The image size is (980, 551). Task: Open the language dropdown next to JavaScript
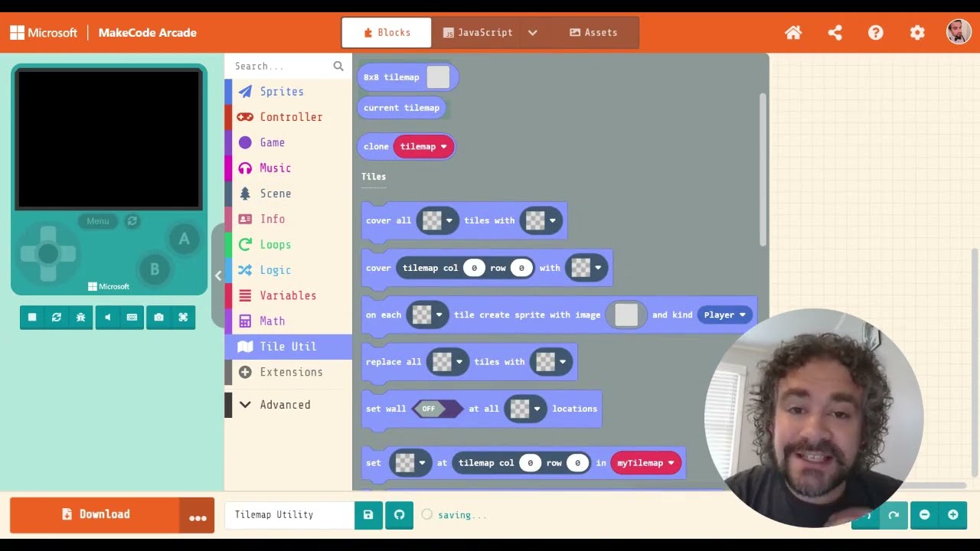(x=533, y=32)
